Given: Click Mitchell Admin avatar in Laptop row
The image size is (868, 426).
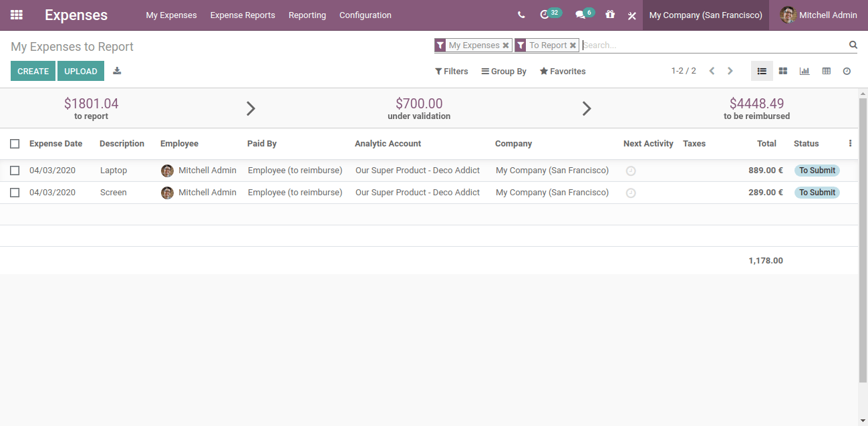Looking at the screenshot, I should click(x=167, y=171).
